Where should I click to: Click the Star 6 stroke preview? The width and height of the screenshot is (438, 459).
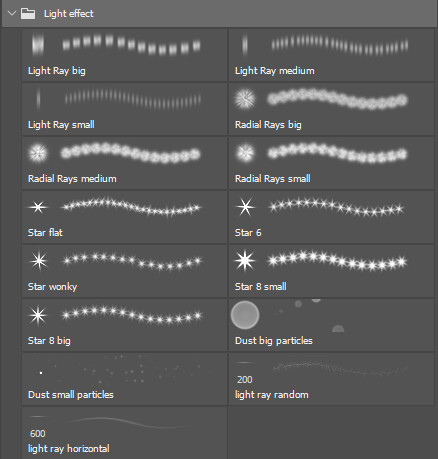tap(336, 207)
